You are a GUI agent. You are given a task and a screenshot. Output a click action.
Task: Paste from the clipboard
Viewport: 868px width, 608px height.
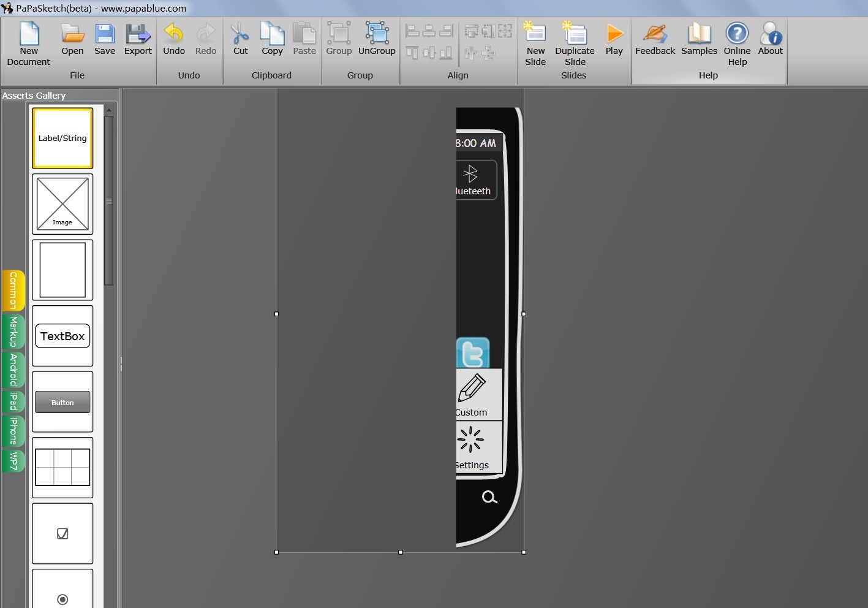click(304, 39)
